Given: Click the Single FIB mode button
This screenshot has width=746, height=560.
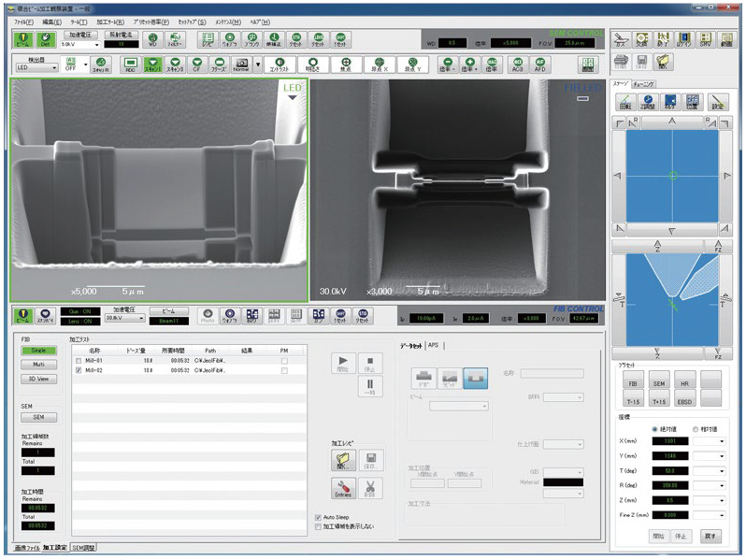Looking at the screenshot, I should pos(38,351).
